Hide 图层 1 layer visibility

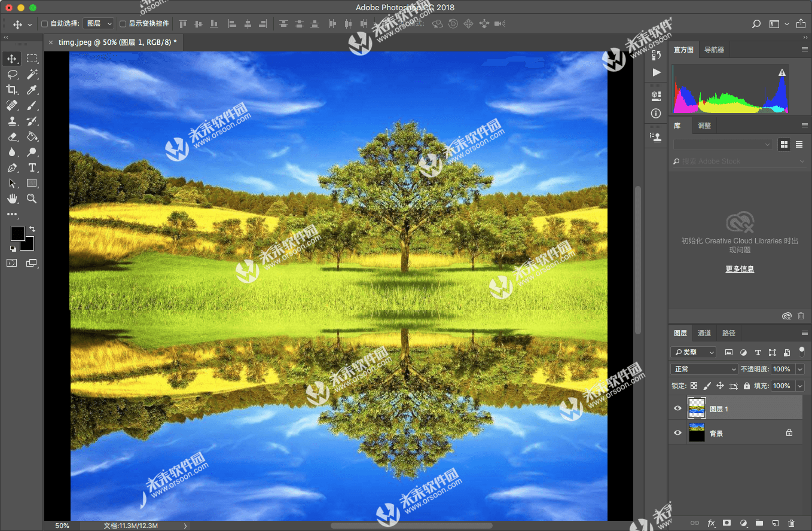[x=677, y=408]
